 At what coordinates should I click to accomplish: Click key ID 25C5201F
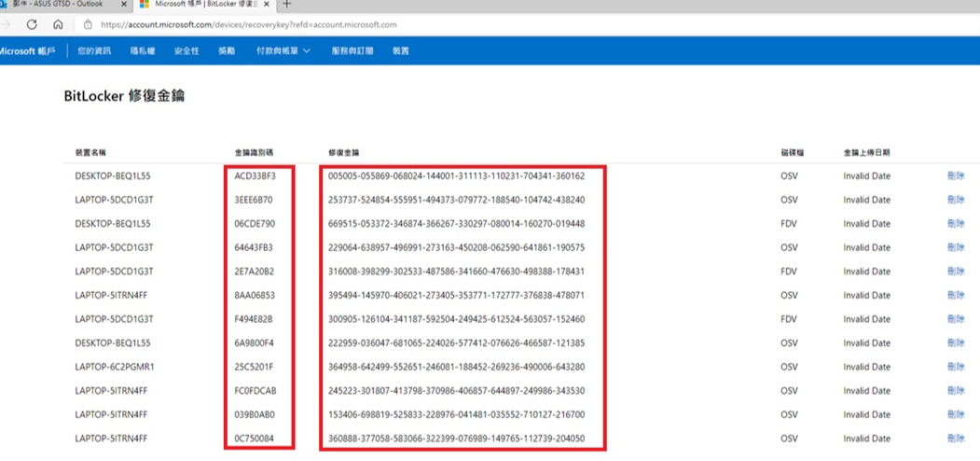point(254,367)
